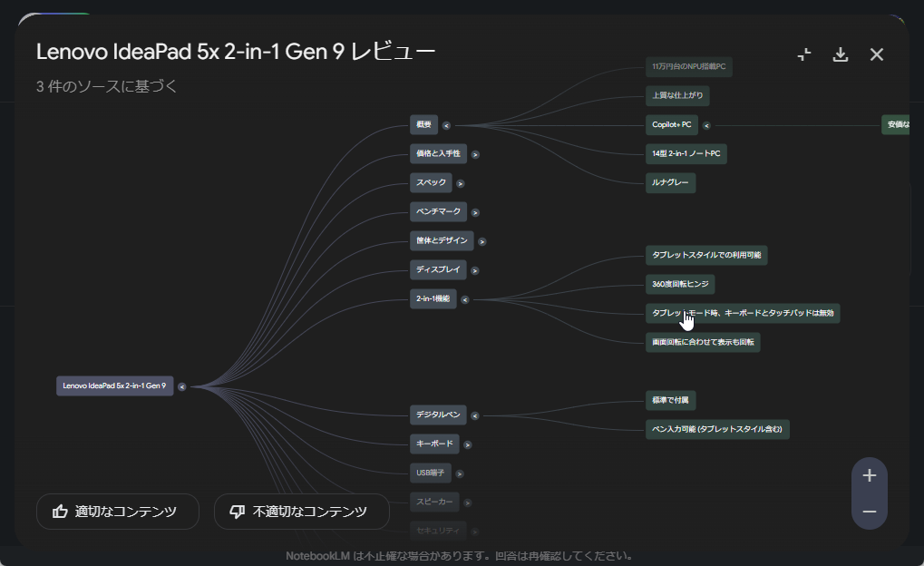Expand the 価格と入手性 node chevron
The image size is (924, 566).
tap(475, 154)
